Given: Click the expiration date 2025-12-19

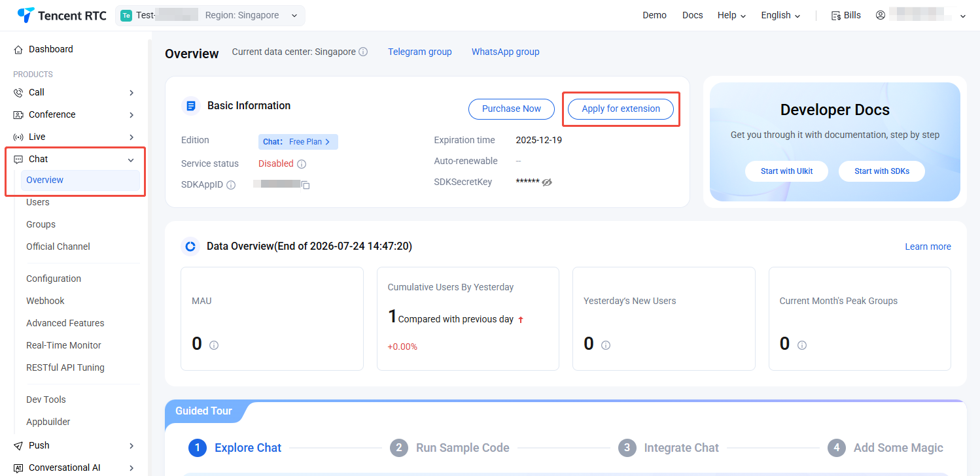Looking at the screenshot, I should (538, 141).
